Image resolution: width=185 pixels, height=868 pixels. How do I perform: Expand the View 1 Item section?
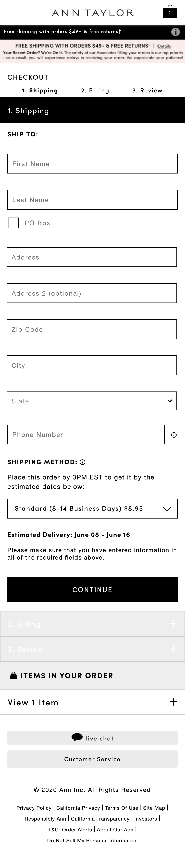173,703
